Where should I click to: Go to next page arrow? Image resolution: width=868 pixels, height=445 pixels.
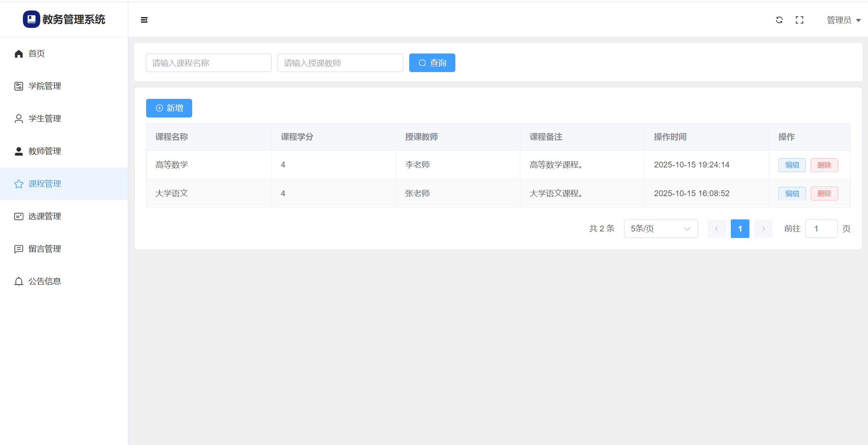pyautogui.click(x=763, y=229)
